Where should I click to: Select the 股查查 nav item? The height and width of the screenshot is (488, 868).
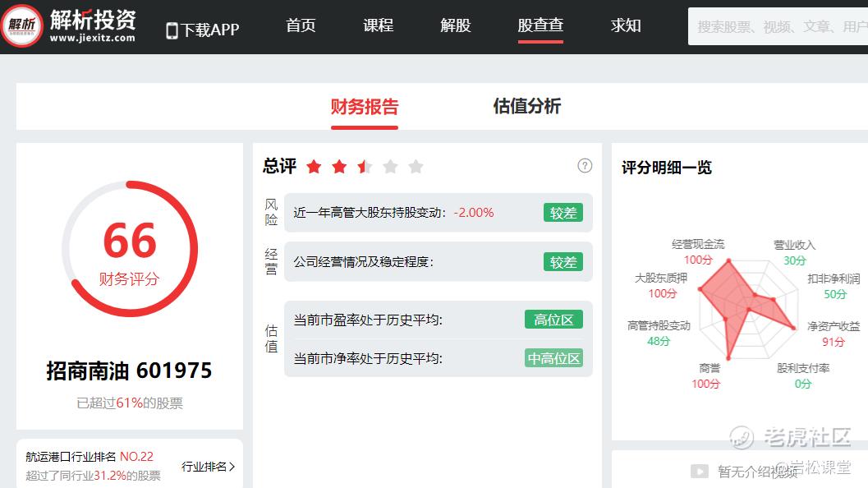coord(540,25)
